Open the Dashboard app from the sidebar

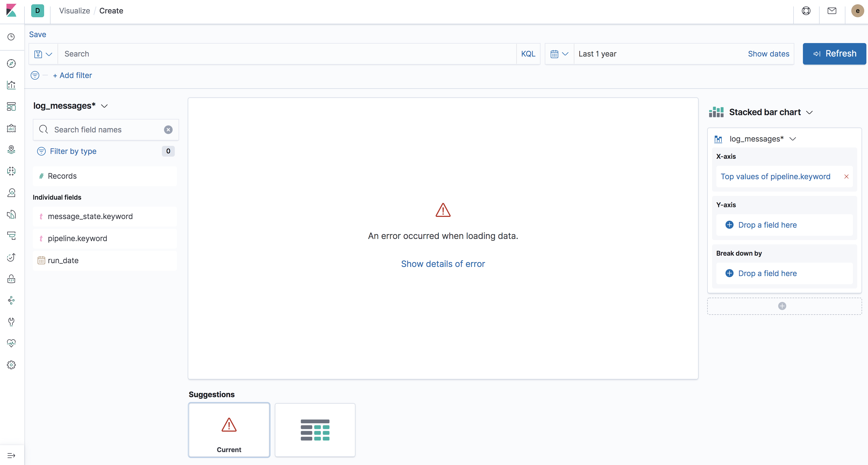[x=11, y=106]
